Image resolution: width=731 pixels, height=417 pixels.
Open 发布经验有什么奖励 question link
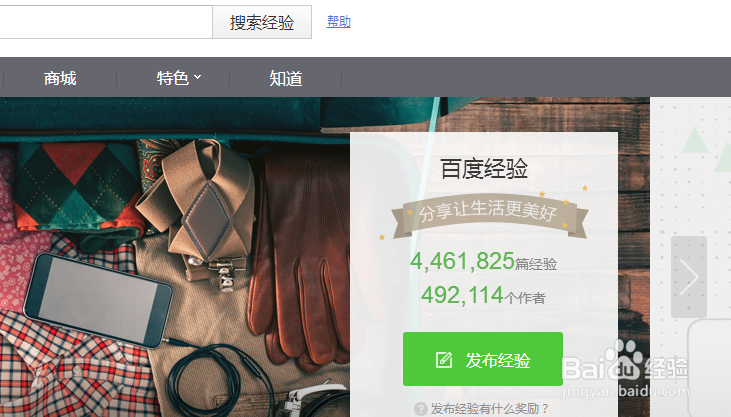pyautogui.click(x=490, y=409)
